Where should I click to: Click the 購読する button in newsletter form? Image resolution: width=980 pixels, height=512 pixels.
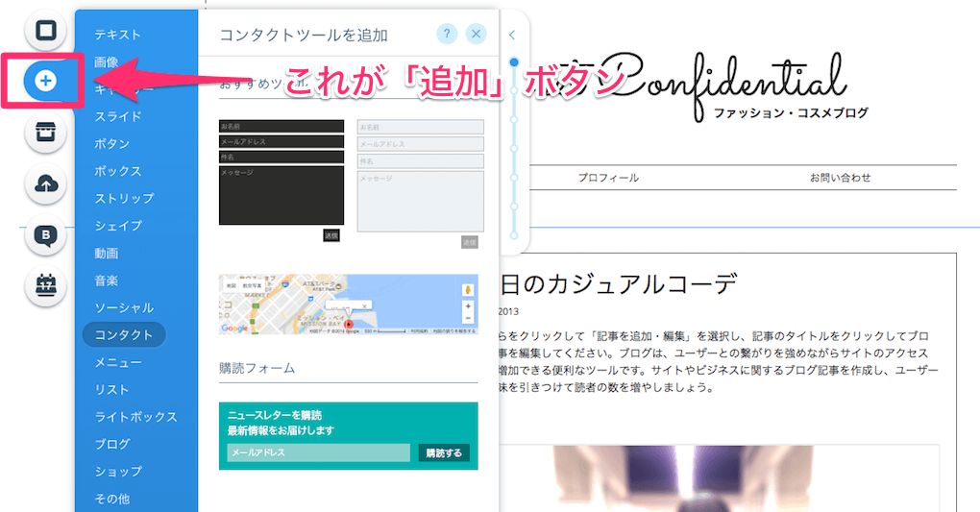tap(444, 452)
